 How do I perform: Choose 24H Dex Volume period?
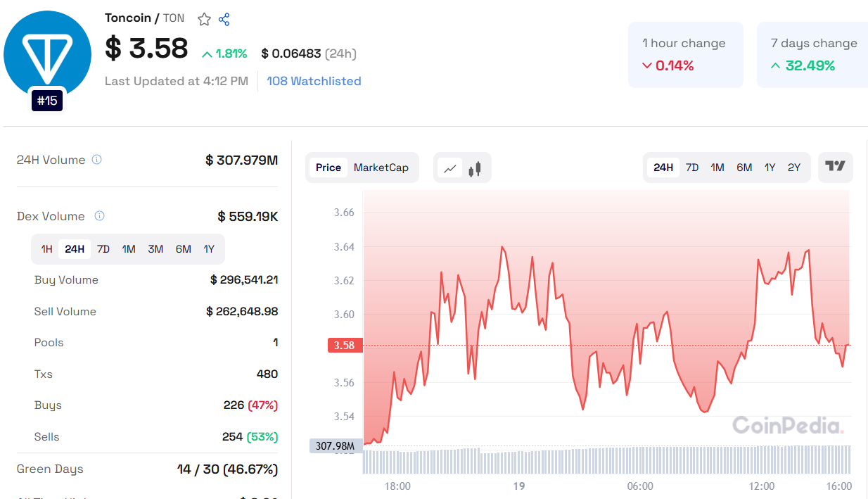tap(75, 249)
